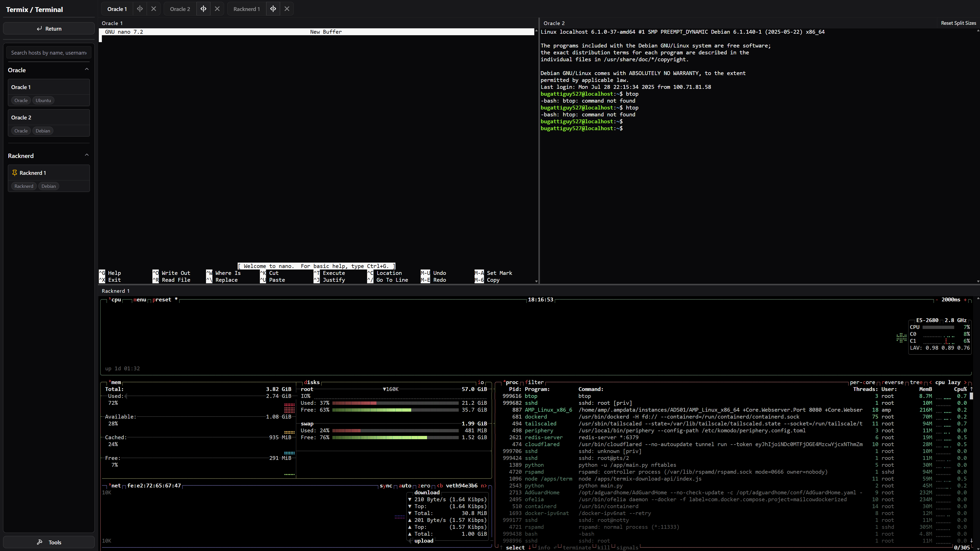Image resolution: width=980 pixels, height=551 pixels.
Task: Click split-view icon on Oracle 1 tab
Action: pos(140,9)
